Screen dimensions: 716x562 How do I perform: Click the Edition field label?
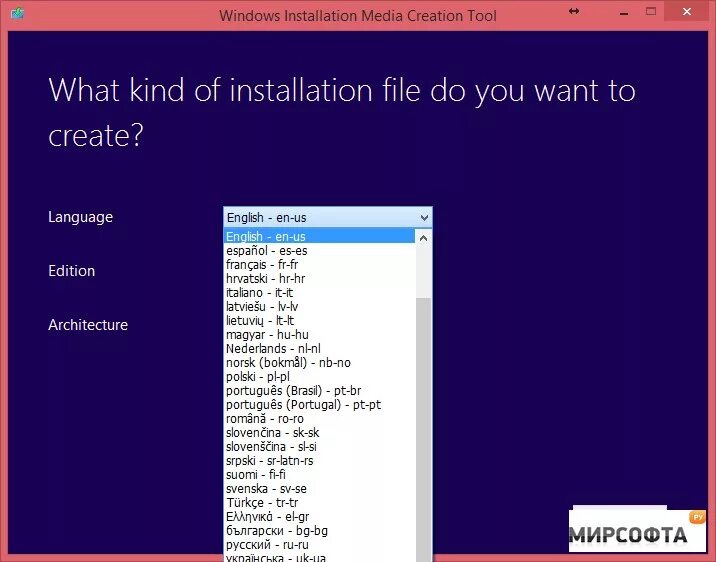coord(72,271)
